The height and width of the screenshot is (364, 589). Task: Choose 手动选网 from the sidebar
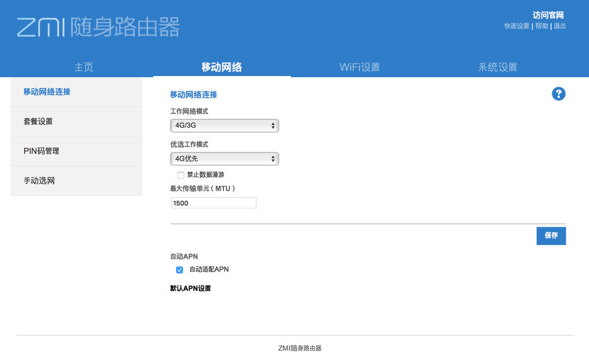39,181
